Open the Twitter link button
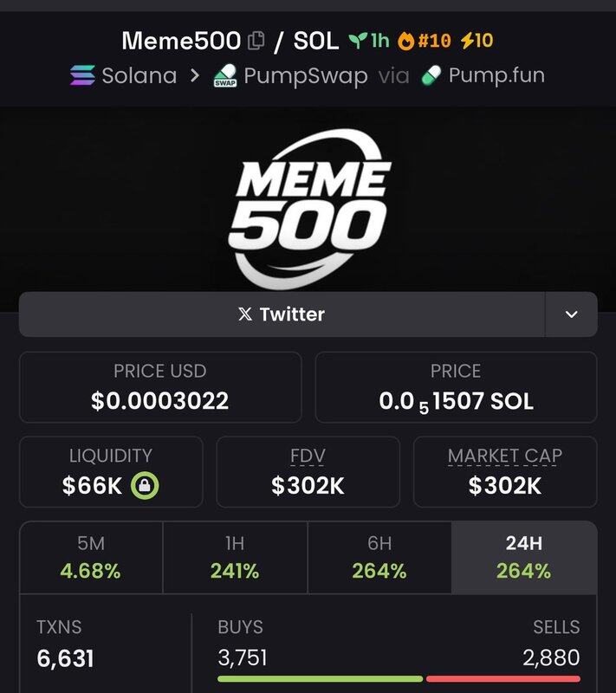Viewport: 616px width, 693px height. point(282,314)
